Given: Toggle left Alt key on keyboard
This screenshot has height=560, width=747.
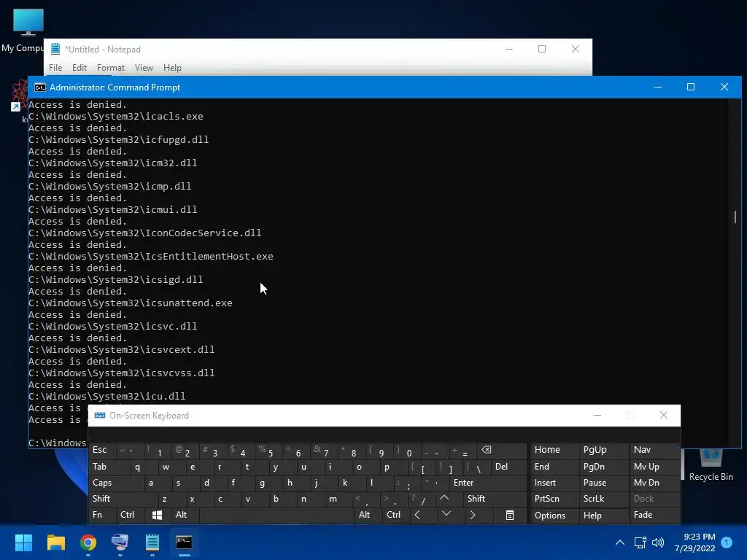Looking at the screenshot, I should click(185, 515).
